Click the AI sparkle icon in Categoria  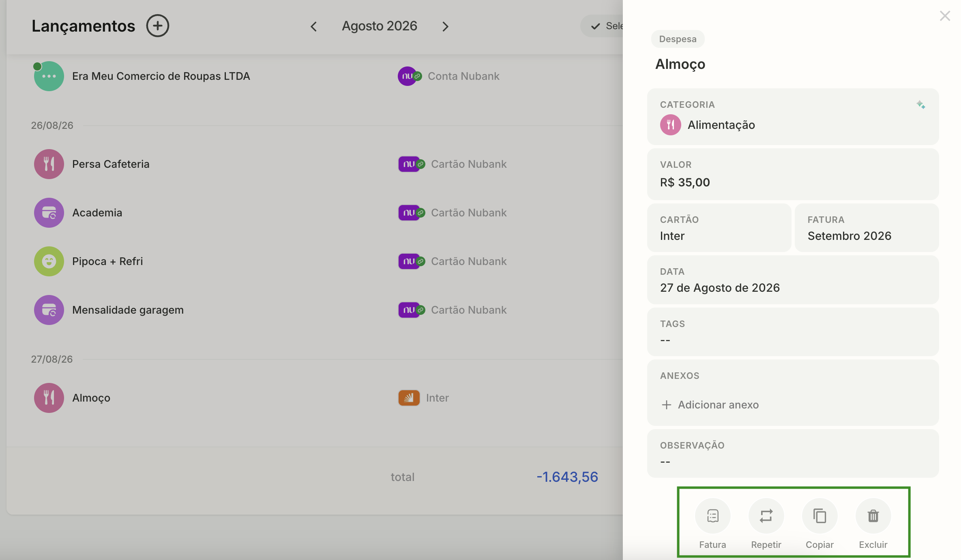920,105
